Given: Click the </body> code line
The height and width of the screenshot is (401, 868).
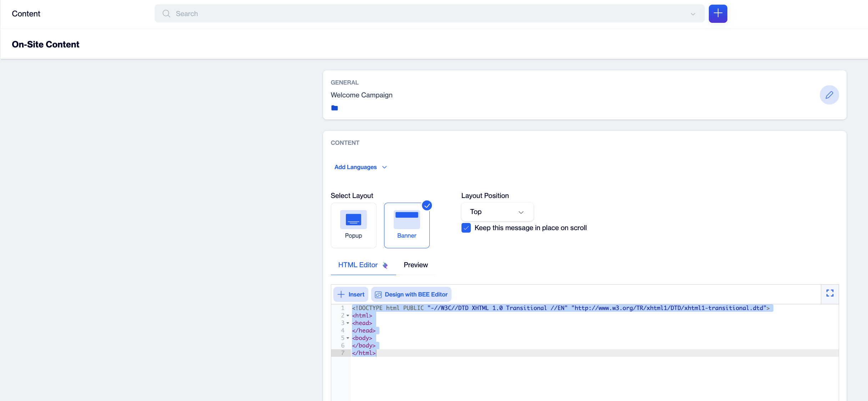Looking at the screenshot, I should [364, 346].
